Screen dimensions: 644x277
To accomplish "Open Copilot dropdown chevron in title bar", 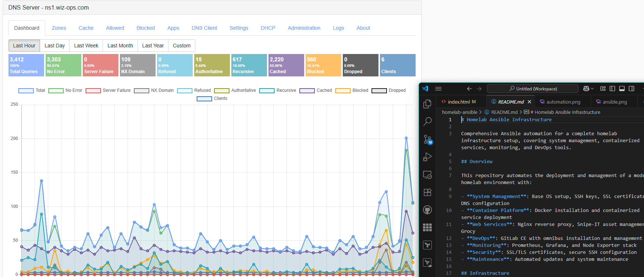I will [x=592, y=89].
